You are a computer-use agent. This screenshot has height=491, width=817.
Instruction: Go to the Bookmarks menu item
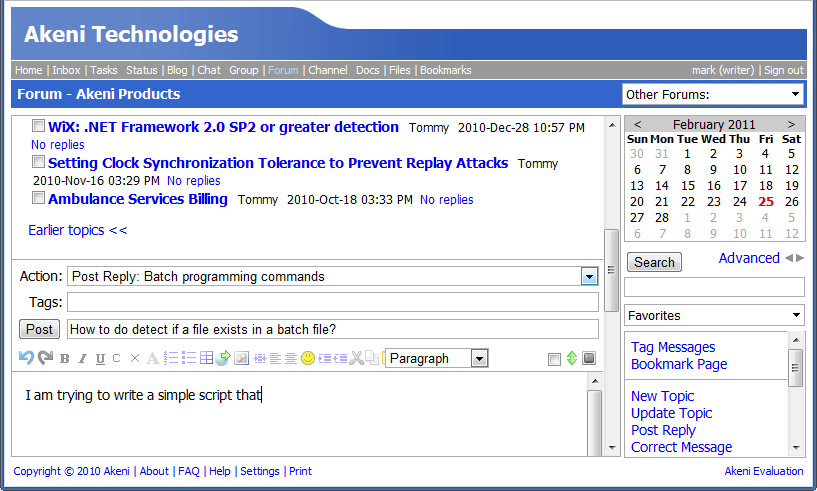click(445, 70)
